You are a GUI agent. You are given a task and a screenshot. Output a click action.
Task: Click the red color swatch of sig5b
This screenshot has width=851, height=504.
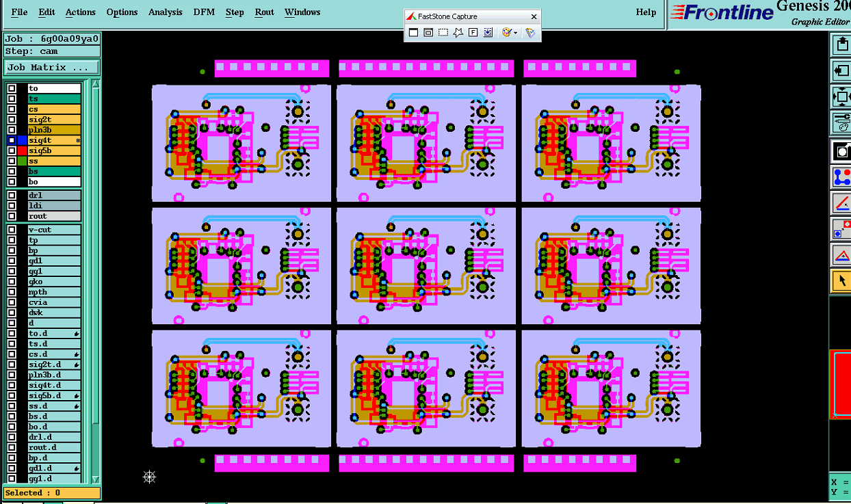pyautogui.click(x=22, y=150)
